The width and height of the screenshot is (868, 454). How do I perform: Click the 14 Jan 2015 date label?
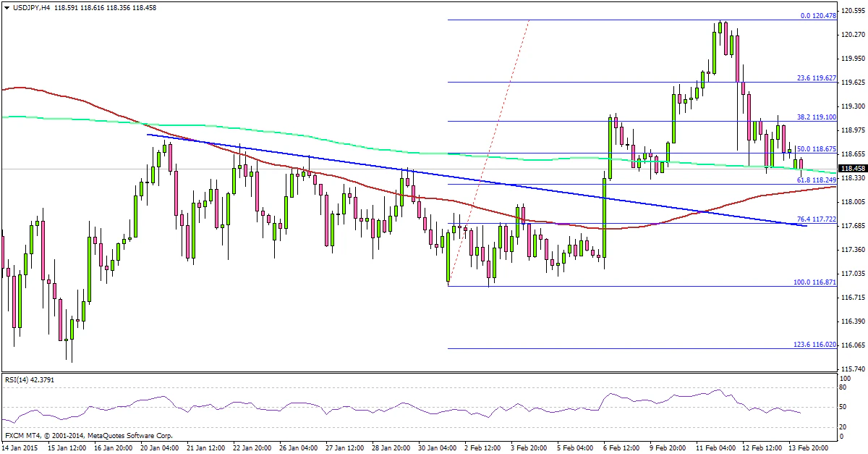click(20, 448)
